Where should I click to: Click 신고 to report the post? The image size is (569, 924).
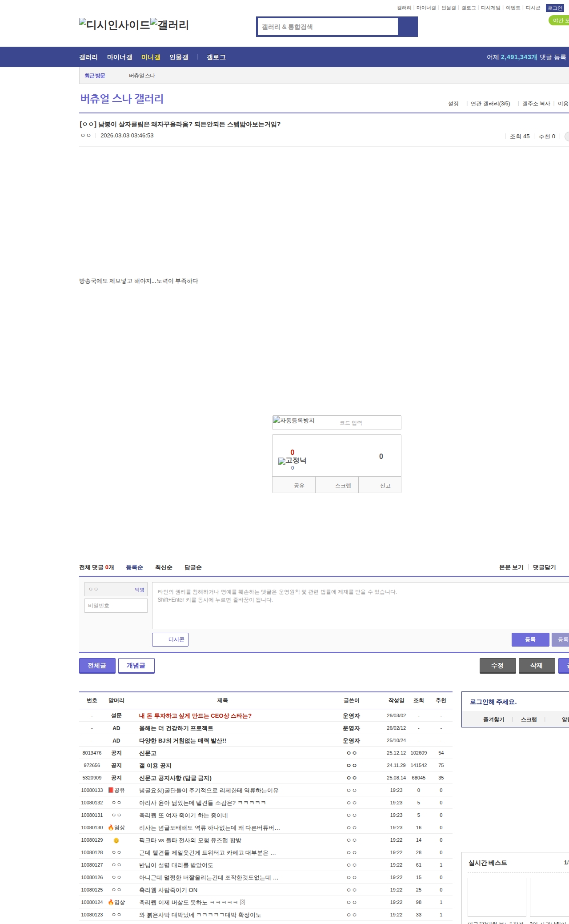(380, 485)
